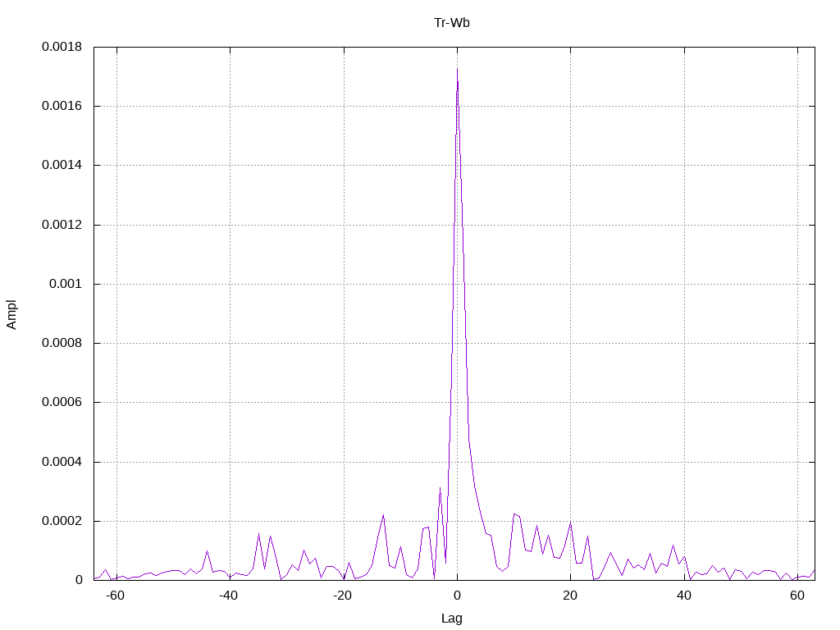Click the x-axis label Lag
Image resolution: width=840 pixels, height=630 pixels.
tap(452, 619)
